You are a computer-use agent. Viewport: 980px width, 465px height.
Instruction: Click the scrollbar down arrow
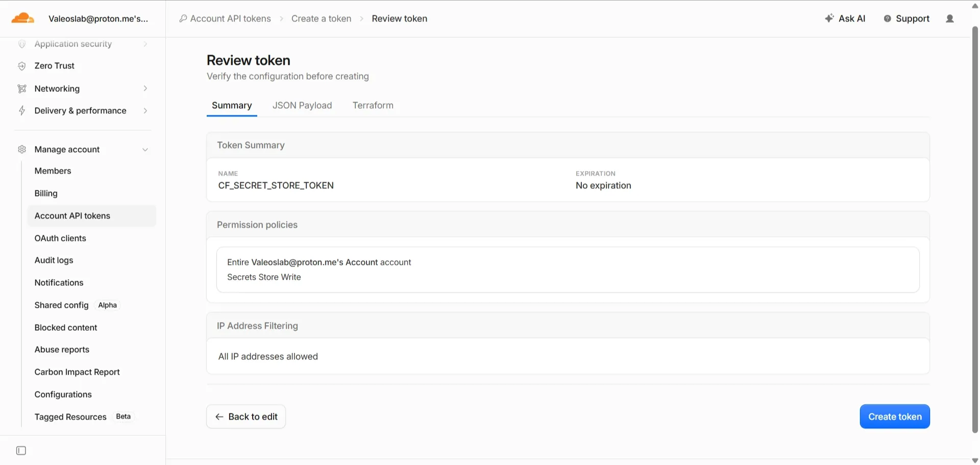(x=975, y=460)
